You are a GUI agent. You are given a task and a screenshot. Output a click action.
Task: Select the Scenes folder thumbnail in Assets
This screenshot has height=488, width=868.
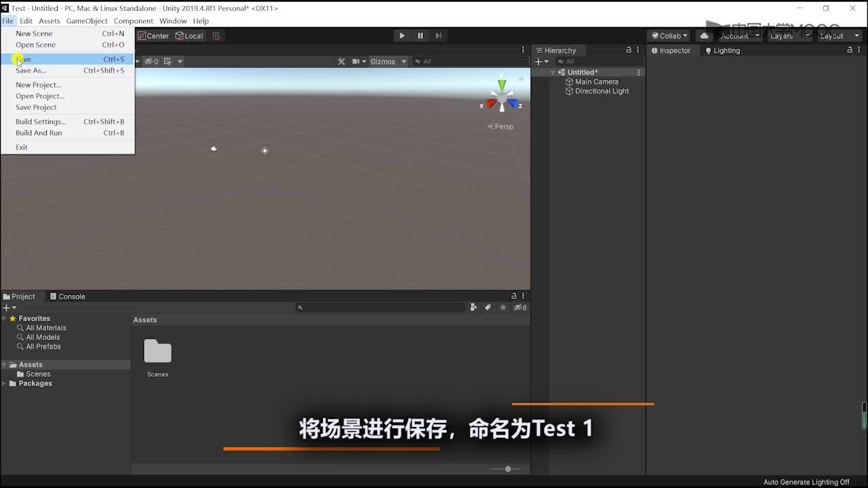(x=157, y=352)
